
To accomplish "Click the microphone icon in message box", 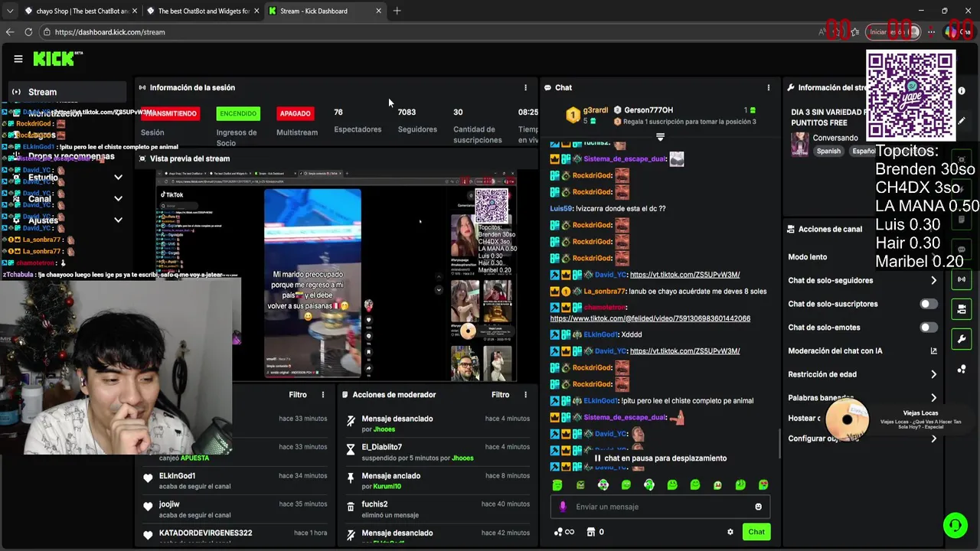I will (x=563, y=507).
